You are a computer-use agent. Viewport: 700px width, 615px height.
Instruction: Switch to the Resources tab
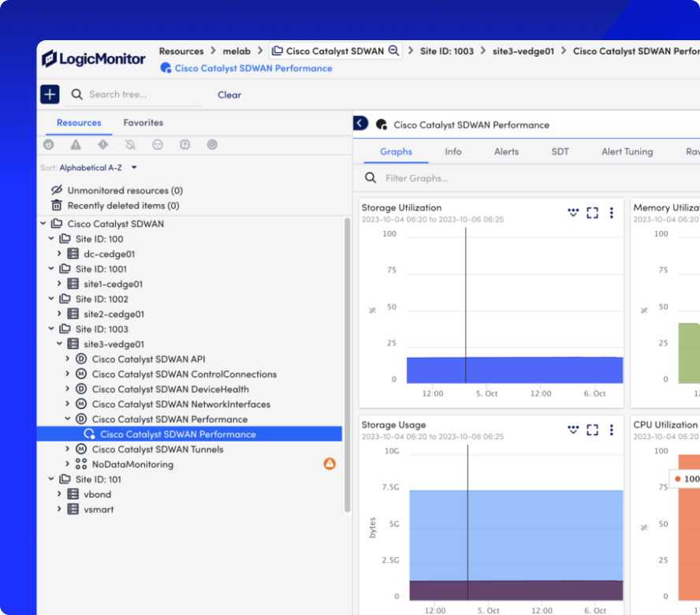tap(79, 122)
